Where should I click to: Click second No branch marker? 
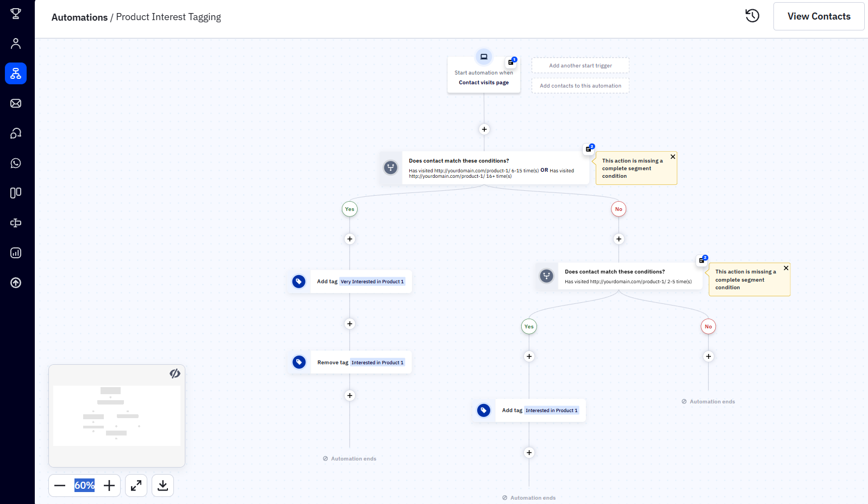[708, 327]
